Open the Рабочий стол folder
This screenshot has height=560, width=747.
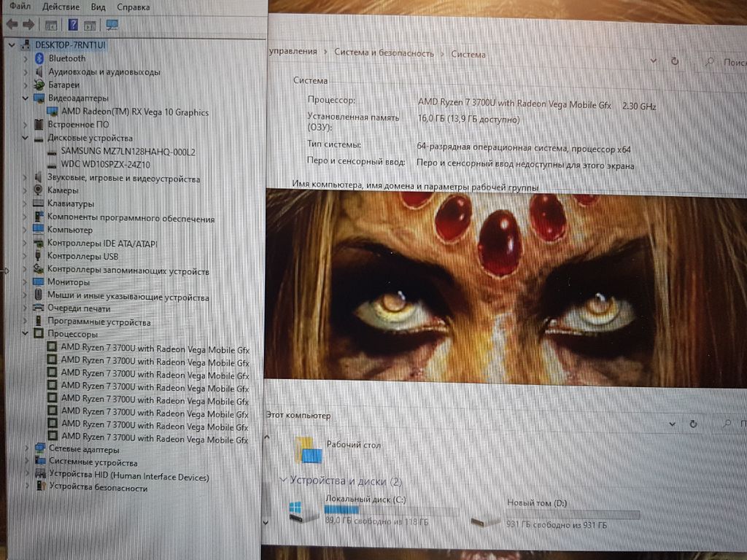coord(338,449)
